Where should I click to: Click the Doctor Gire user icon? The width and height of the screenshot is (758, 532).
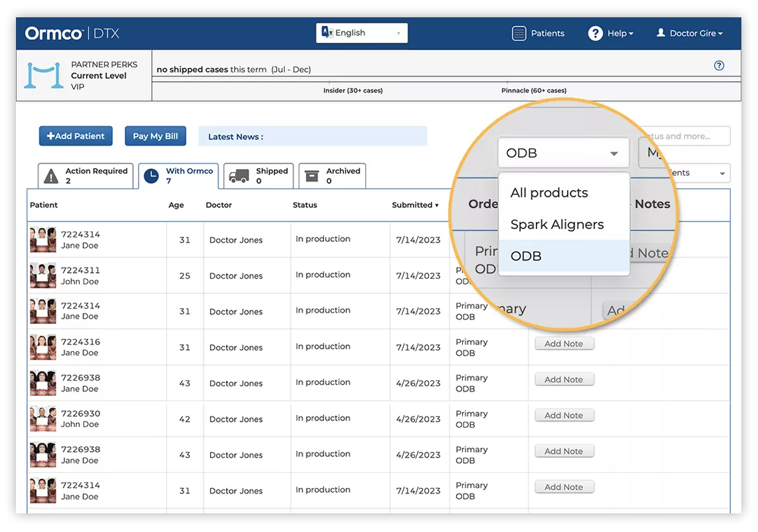tap(660, 33)
